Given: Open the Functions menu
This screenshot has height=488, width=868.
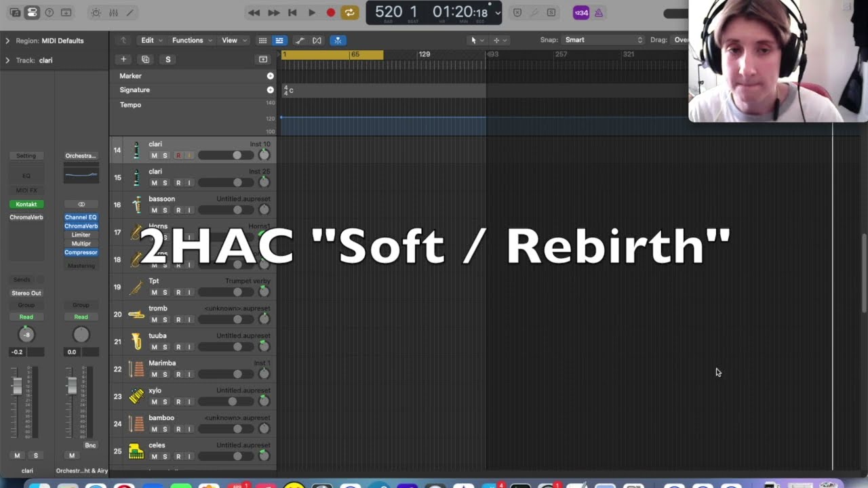Looking at the screenshot, I should pyautogui.click(x=192, y=40).
